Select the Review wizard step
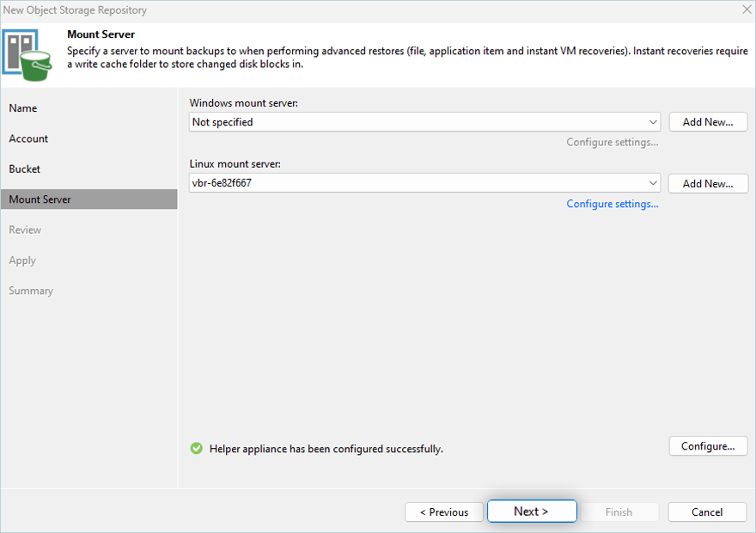Viewport: 756px width, 533px height. 25,230
